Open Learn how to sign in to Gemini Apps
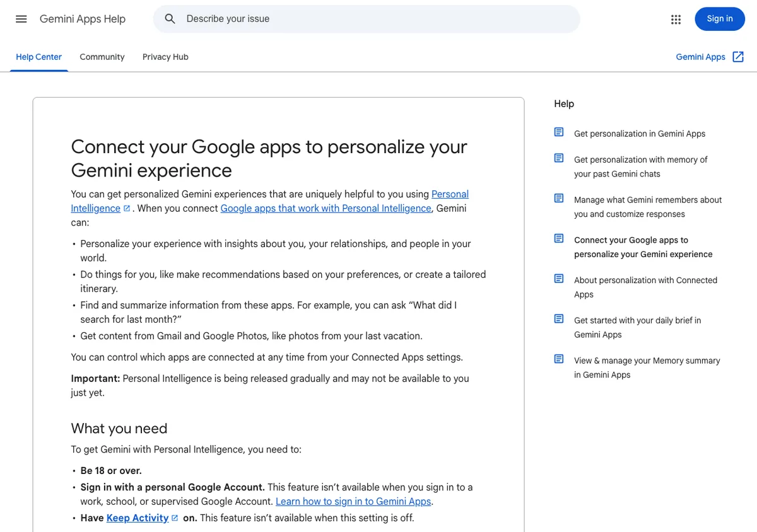The width and height of the screenshot is (757, 532). (353, 502)
